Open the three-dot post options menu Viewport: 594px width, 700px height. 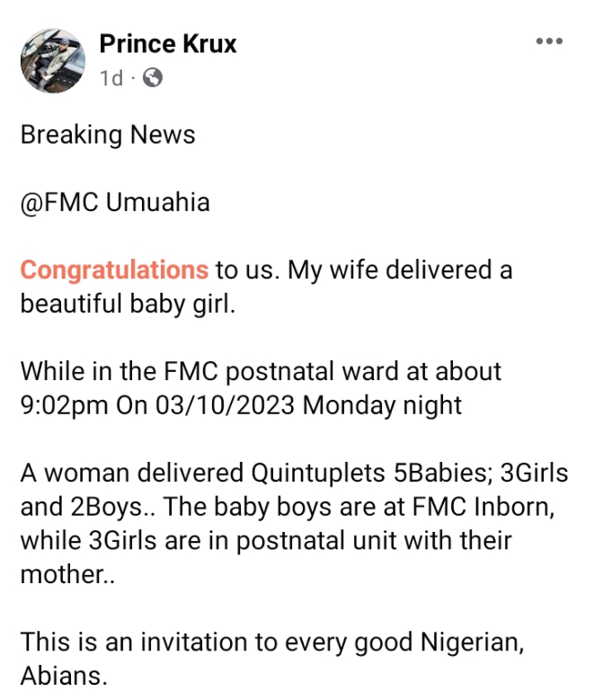point(548,42)
